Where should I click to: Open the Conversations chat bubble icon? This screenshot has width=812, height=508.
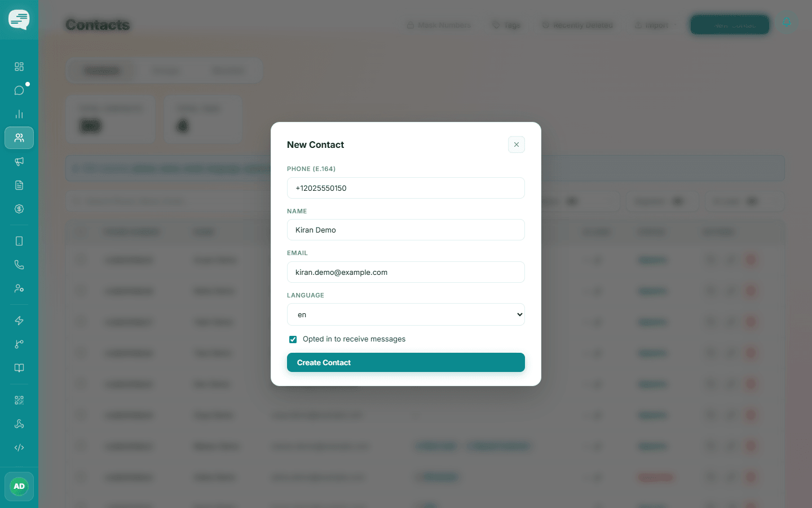(x=19, y=90)
